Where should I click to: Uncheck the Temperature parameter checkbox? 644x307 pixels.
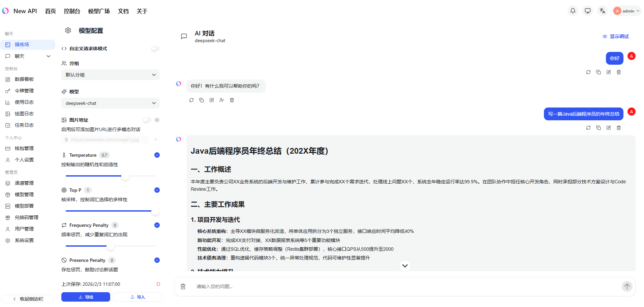(x=157, y=155)
